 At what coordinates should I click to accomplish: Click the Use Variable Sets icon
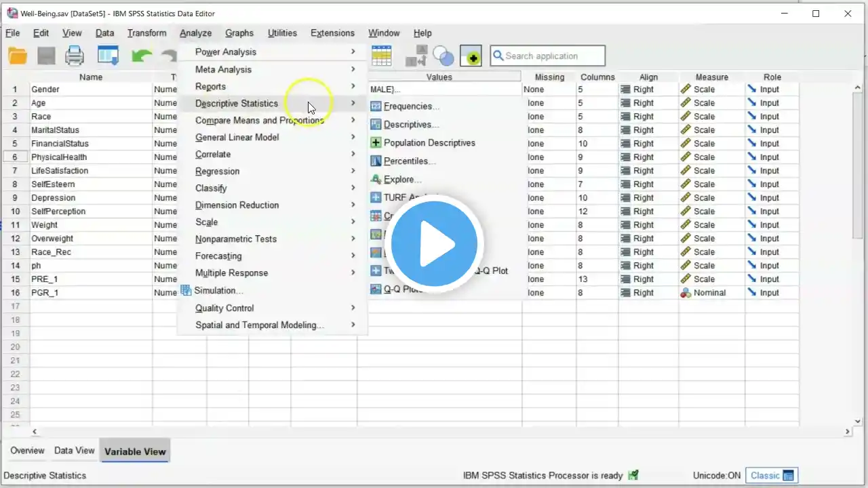click(416, 56)
